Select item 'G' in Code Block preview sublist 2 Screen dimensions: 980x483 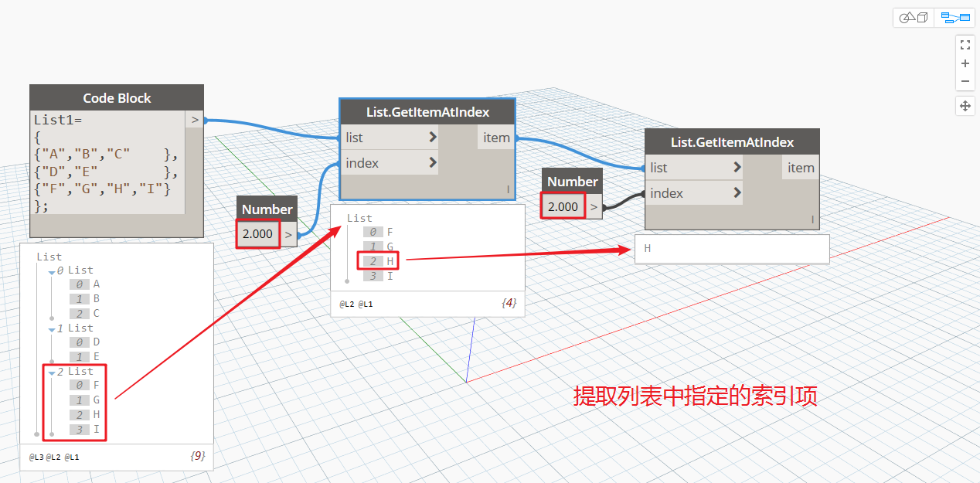[x=97, y=400]
